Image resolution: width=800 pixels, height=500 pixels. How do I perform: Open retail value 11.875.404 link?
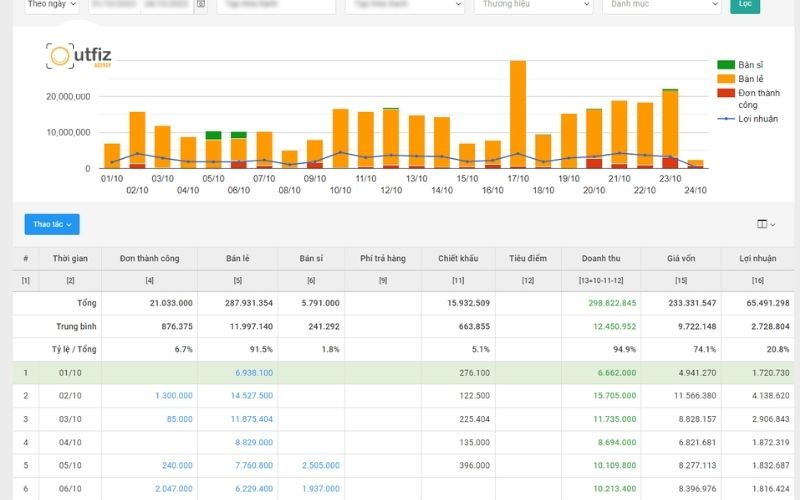[252, 419]
